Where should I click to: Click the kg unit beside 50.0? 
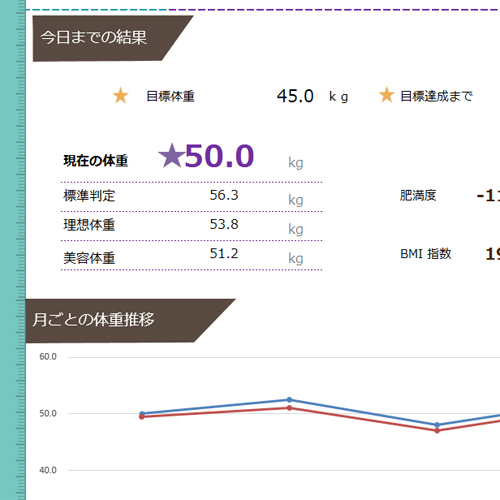[x=296, y=163]
